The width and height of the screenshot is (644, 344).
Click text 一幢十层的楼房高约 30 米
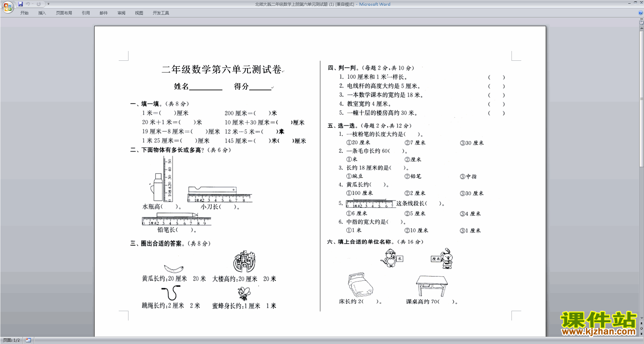coord(382,113)
